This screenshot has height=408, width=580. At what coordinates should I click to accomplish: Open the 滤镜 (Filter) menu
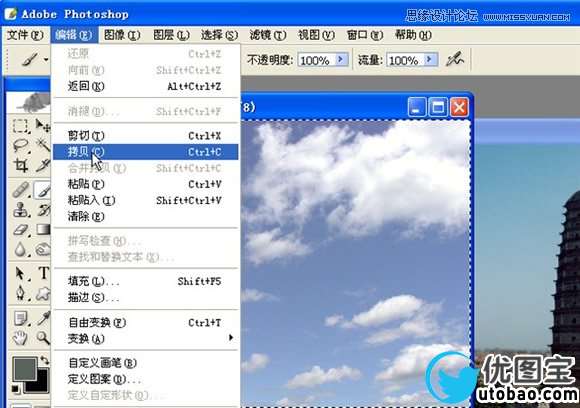click(268, 35)
